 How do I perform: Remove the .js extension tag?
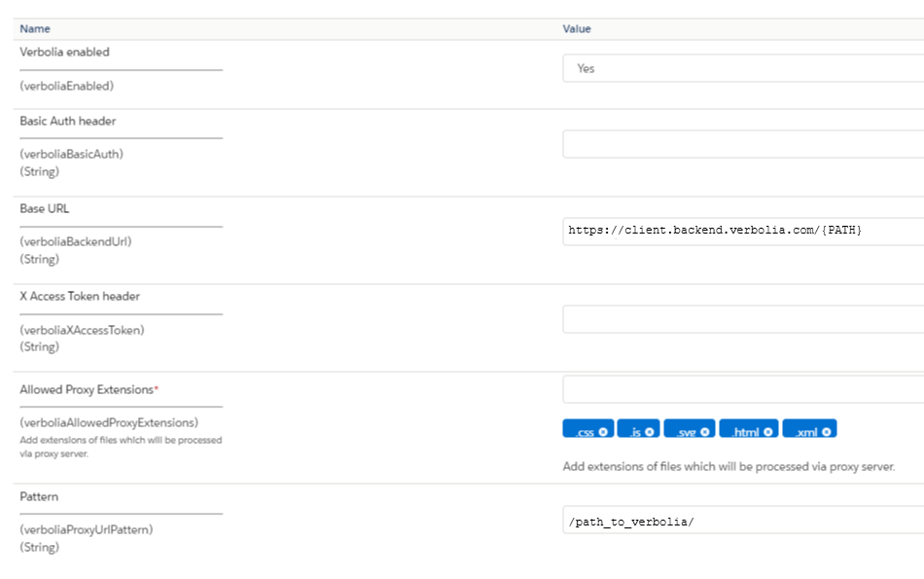[x=649, y=431]
